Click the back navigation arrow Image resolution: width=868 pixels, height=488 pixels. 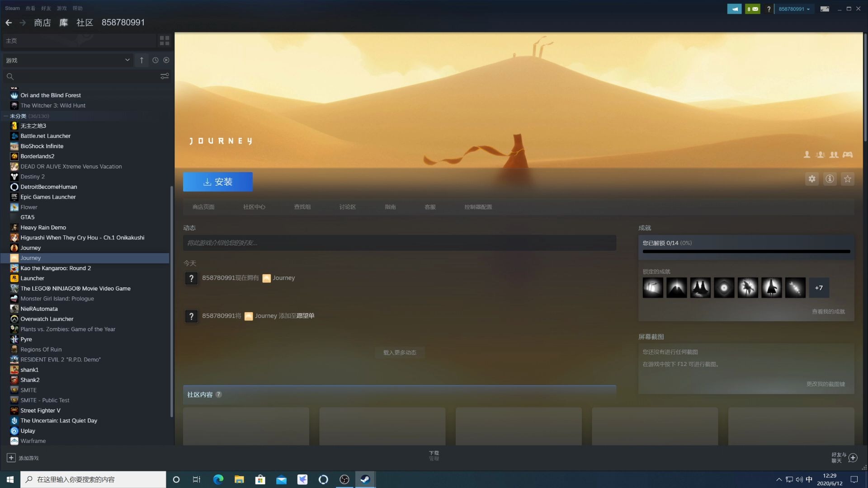point(9,23)
